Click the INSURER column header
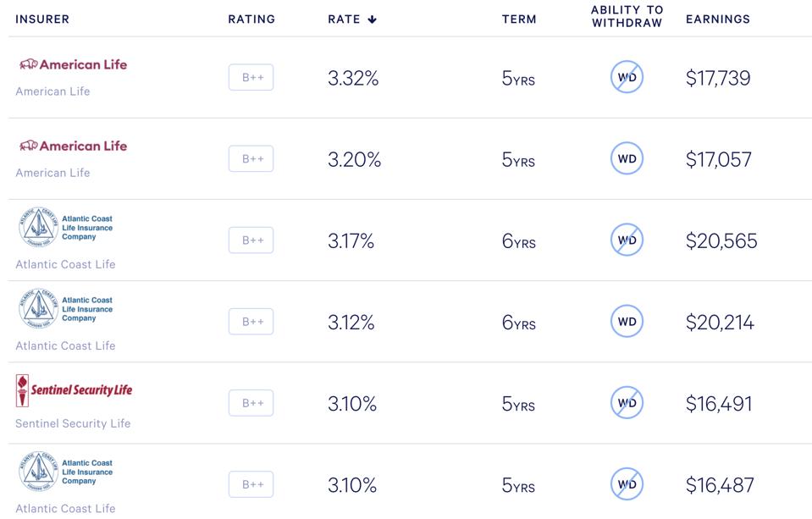Viewport: 812px width, 519px height. coord(42,19)
